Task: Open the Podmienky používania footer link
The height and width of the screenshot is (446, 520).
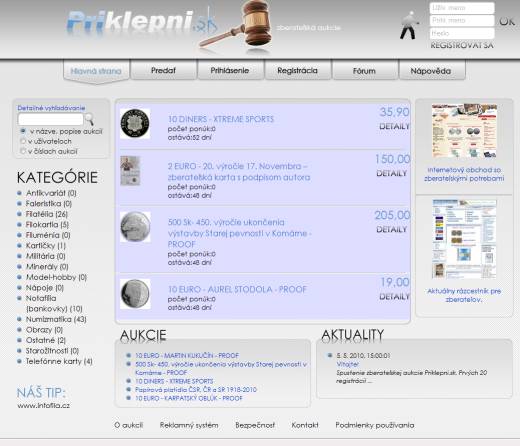Action: pos(375,425)
